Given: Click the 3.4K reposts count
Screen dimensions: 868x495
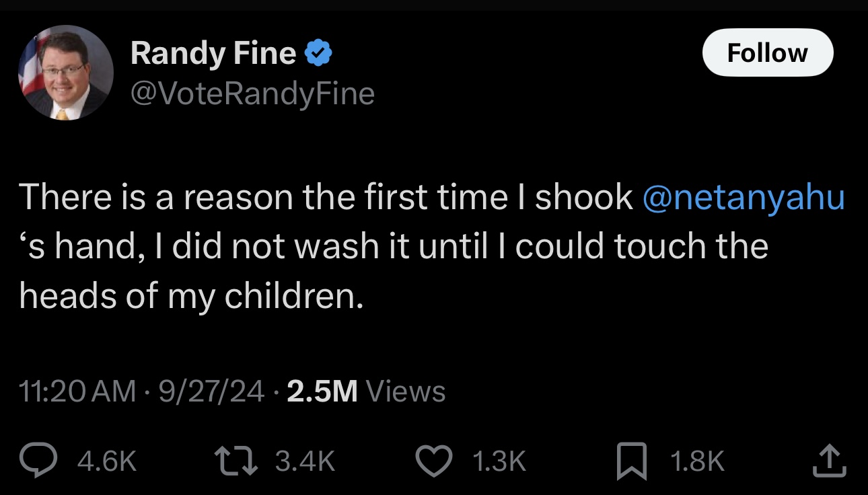Looking at the screenshot, I should [x=305, y=461].
